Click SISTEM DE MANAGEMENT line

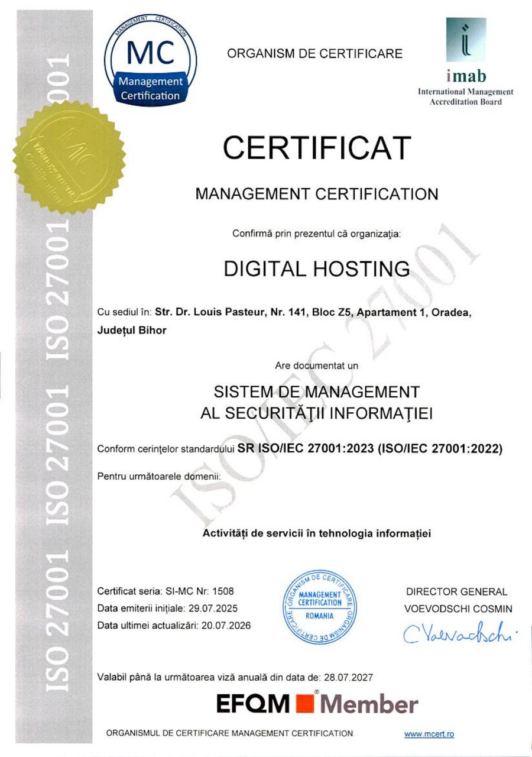point(317,392)
